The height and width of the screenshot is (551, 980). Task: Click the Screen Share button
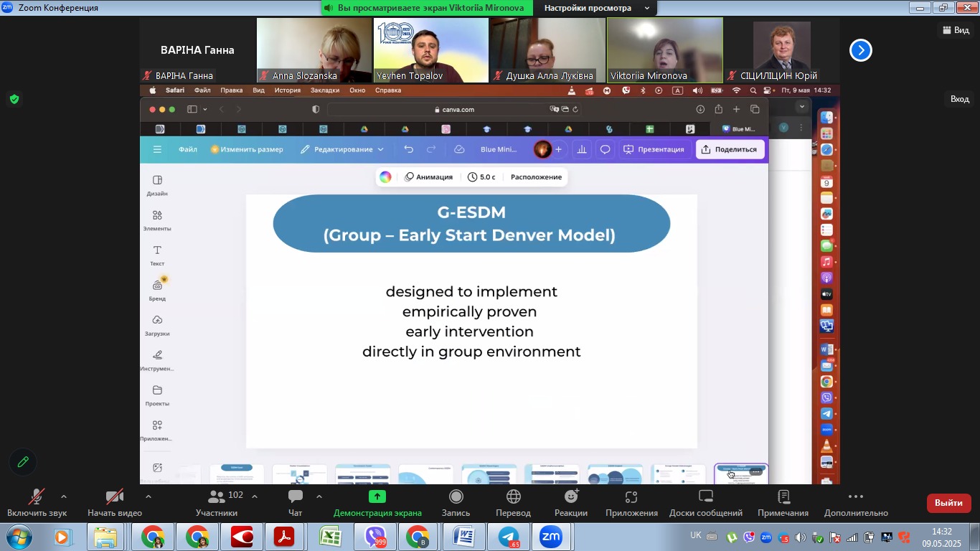(377, 502)
